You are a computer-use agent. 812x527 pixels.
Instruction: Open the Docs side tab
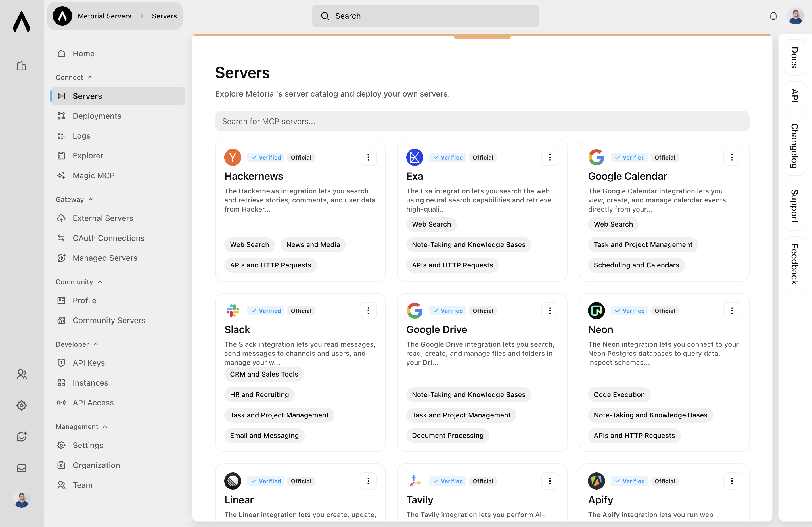[x=794, y=57]
